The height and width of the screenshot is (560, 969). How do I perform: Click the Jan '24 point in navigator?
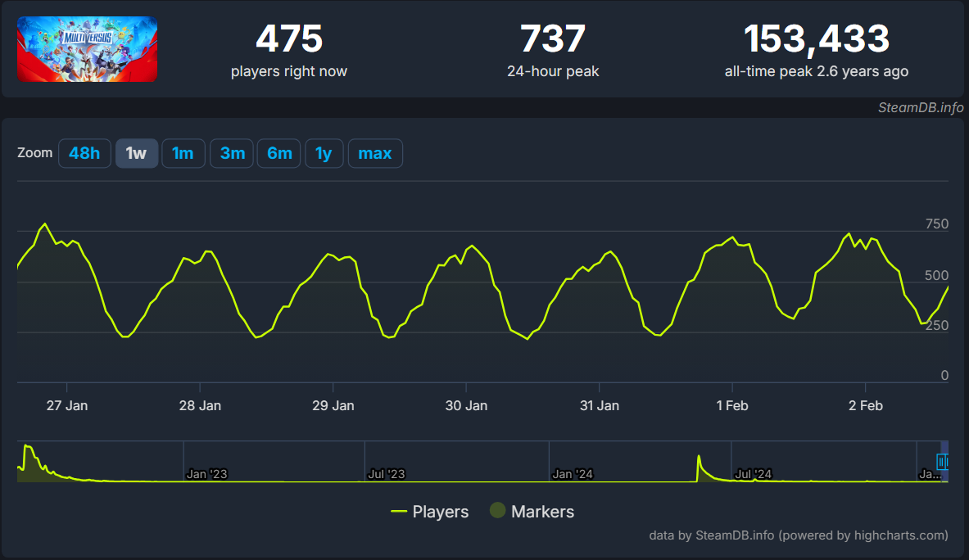pyautogui.click(x=573, y=474)
